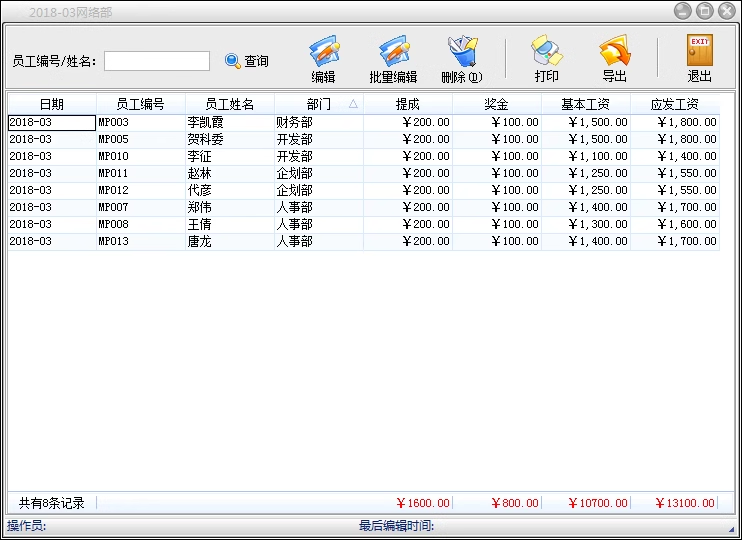742x540 pixels.
Task: Click 人事部 cell in 唐龙 row
Action: (318, 242)
